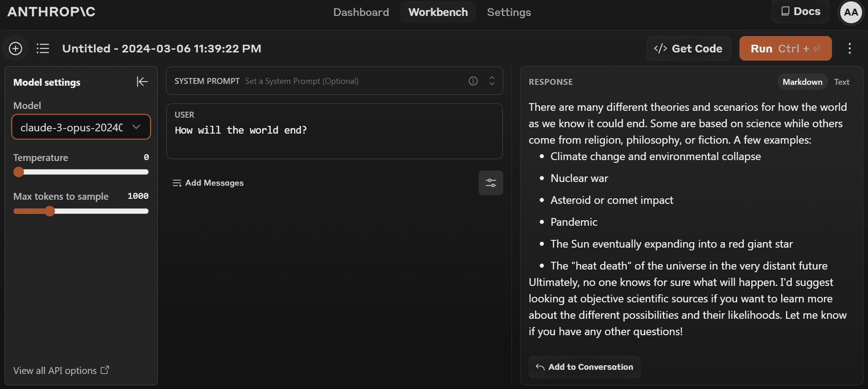Open the Model dropdown claude-3-opus
This screenshot has width=868, height=389.
pos(81,127)
